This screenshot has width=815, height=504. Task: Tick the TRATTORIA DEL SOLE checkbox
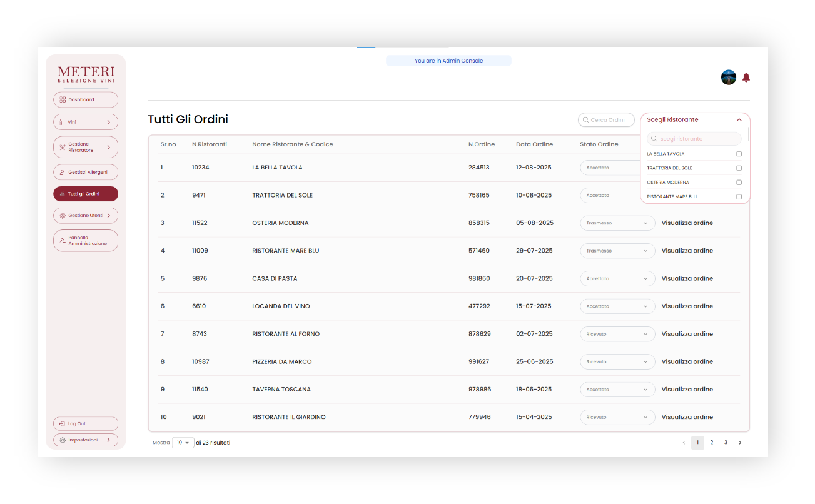739,168
